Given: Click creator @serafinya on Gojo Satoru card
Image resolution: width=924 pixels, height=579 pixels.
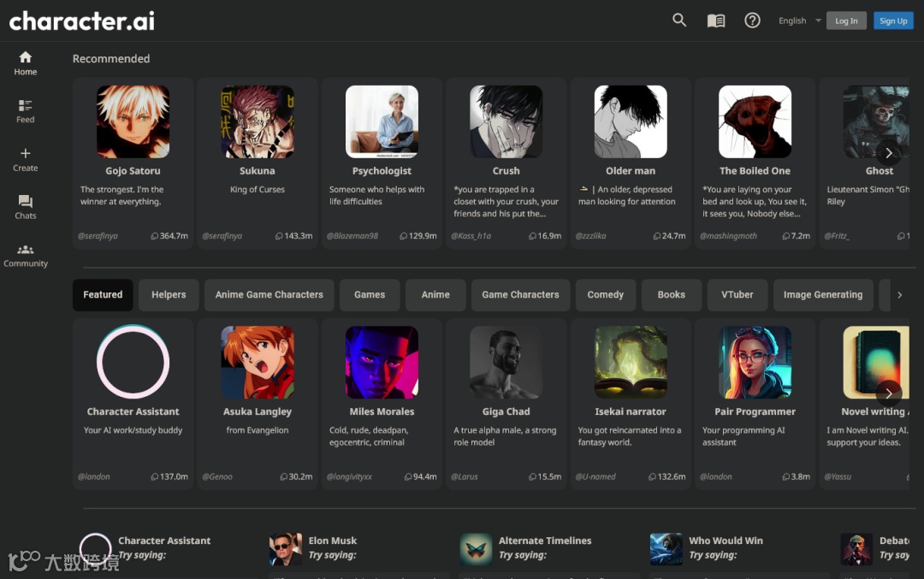Looking at the screenshot, I should tap(98, 235).
